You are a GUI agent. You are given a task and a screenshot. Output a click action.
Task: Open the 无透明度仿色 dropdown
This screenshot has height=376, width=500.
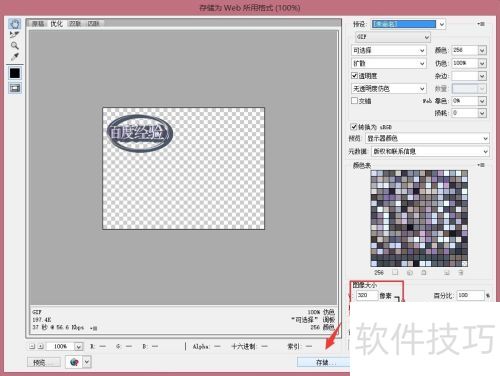tap(389, 88)
